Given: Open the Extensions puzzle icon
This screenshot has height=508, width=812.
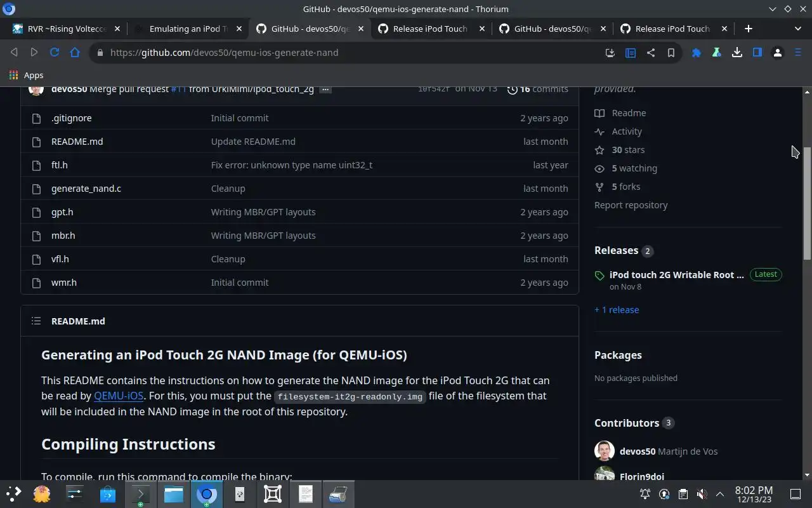Looking at the screenshot, I should point(697,53).
